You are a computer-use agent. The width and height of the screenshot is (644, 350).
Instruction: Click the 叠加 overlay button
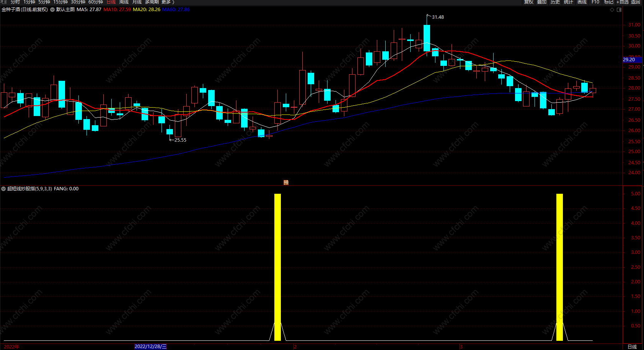[542, 2]
